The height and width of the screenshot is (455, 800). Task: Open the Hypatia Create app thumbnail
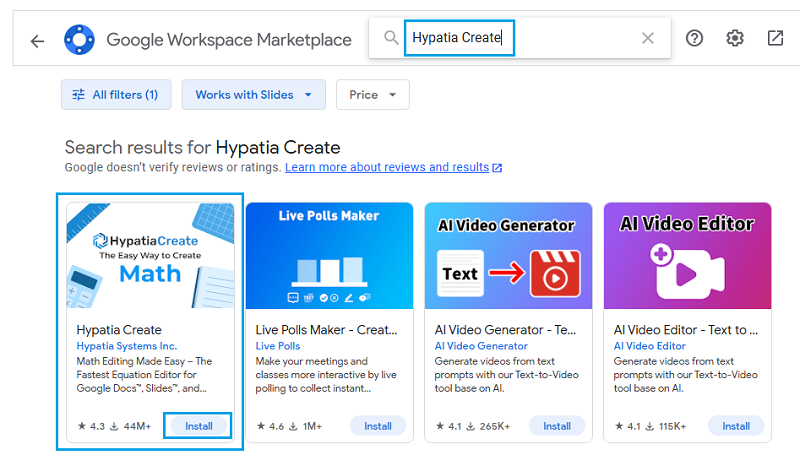pyautogui.click(x=151, y=256)
